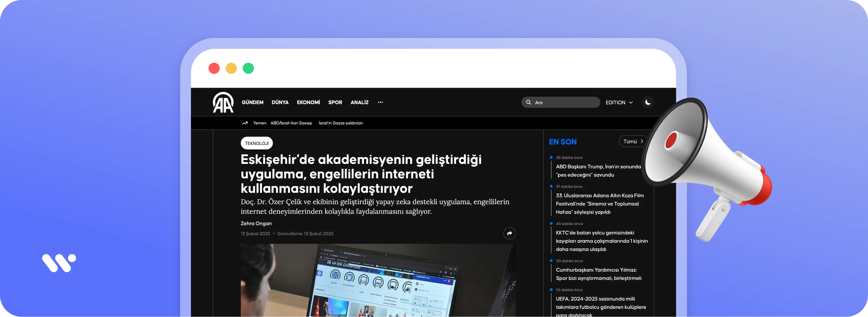
Task: Open Cumhurbaşkanı Yardımcısı Yılmaz news item
Action: click(x=598, y=274)
